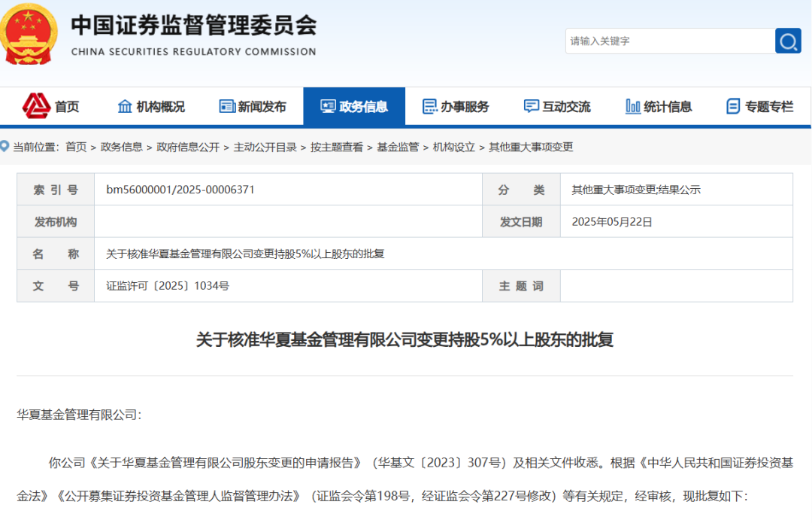Click the newspaper icon beside 新闻发布

pos(227,106)
